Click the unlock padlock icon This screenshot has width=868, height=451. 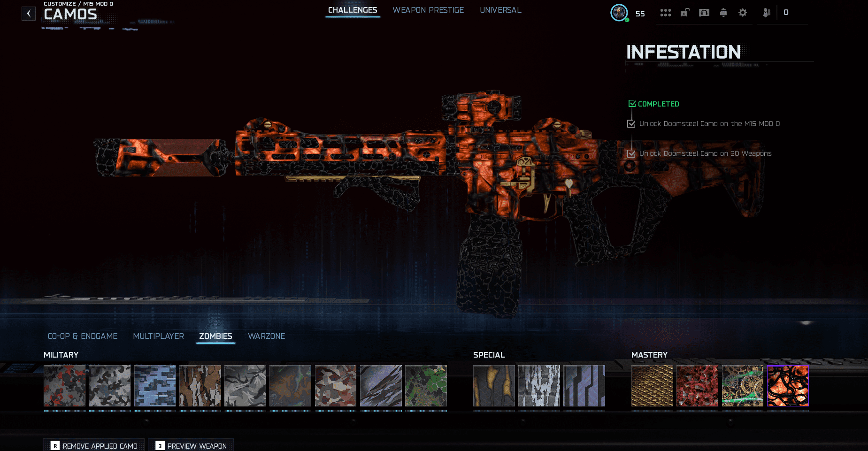click(x=685, y=13)
